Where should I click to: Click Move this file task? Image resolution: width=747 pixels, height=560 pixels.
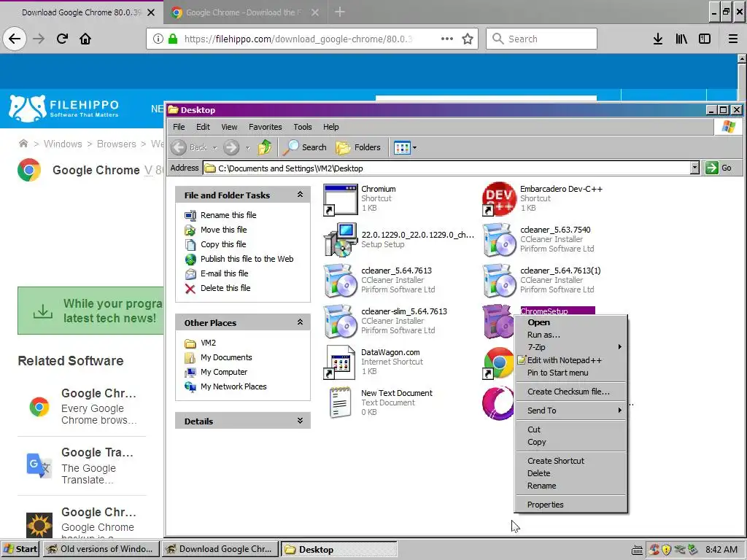point(223,230)
